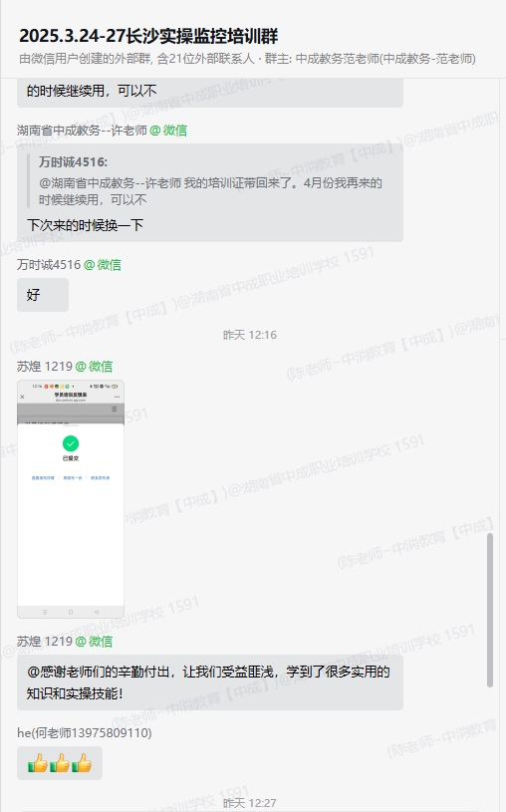The height and width of the screenshot is (812, 506).
Task: Click the group title 2025.3.24-27长沙实操监控培训群
Action: click(148, 36)
